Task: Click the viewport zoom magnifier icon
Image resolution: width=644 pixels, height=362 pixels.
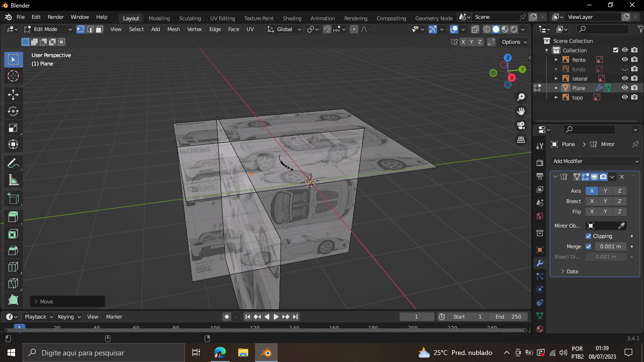Action: (x=521, y=97)
